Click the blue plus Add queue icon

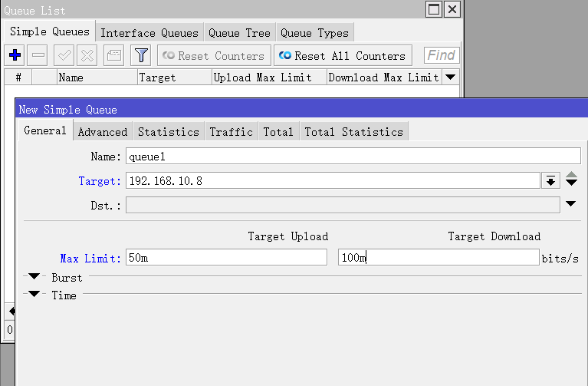(x=15, y=55)
